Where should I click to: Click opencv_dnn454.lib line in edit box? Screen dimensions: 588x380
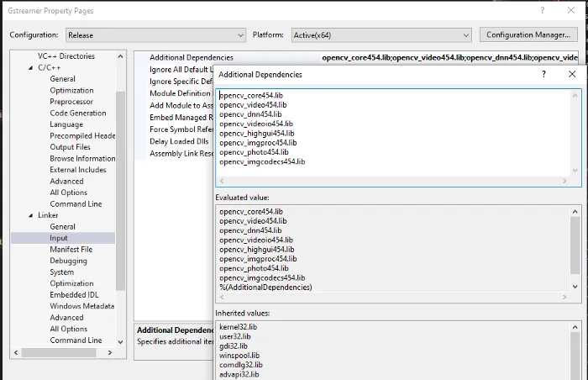point(250,114)
